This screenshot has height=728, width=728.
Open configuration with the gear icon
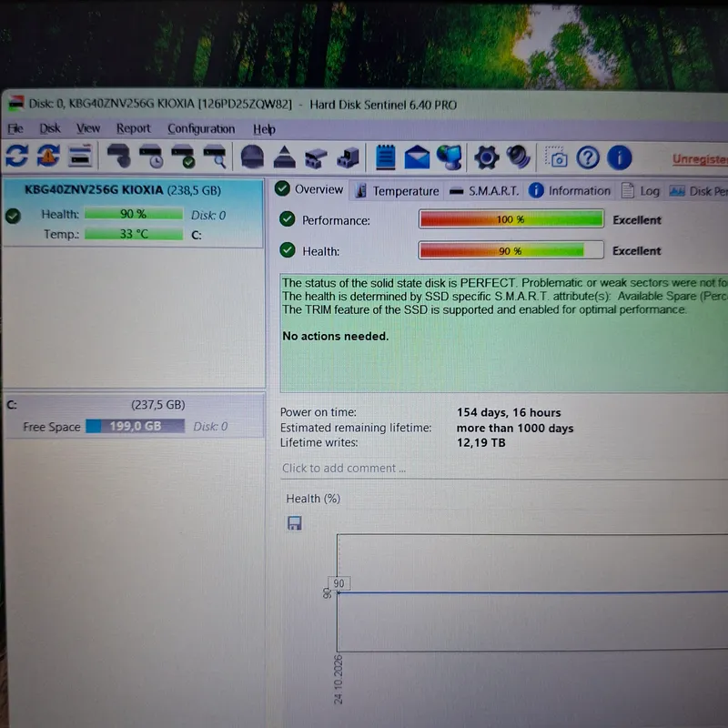[487, 157]
